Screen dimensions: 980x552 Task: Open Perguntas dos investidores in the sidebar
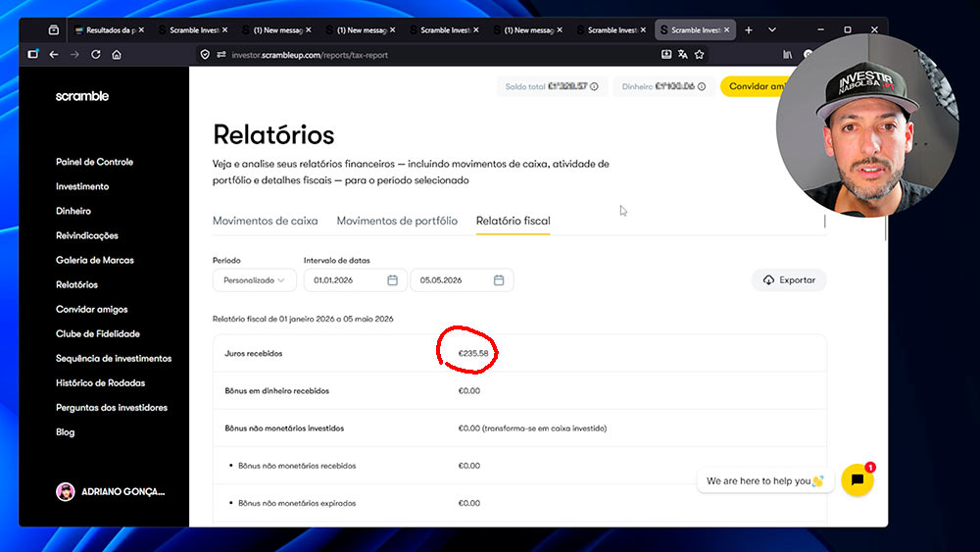pyautogui.click(x=112, y=408)
